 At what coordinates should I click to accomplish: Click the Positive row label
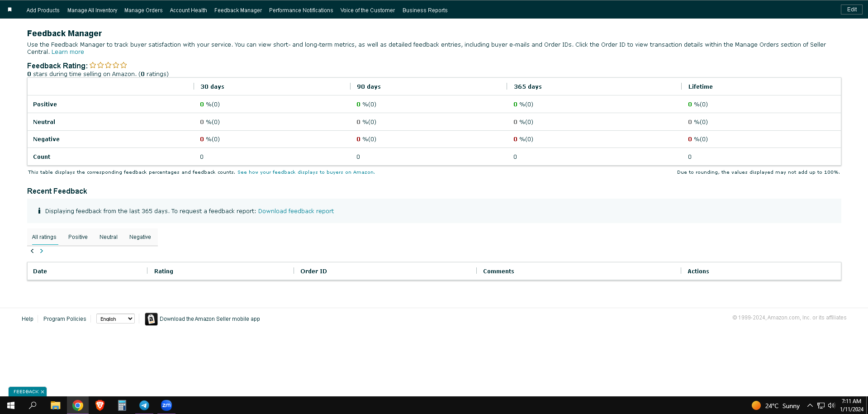click(45, 105)
